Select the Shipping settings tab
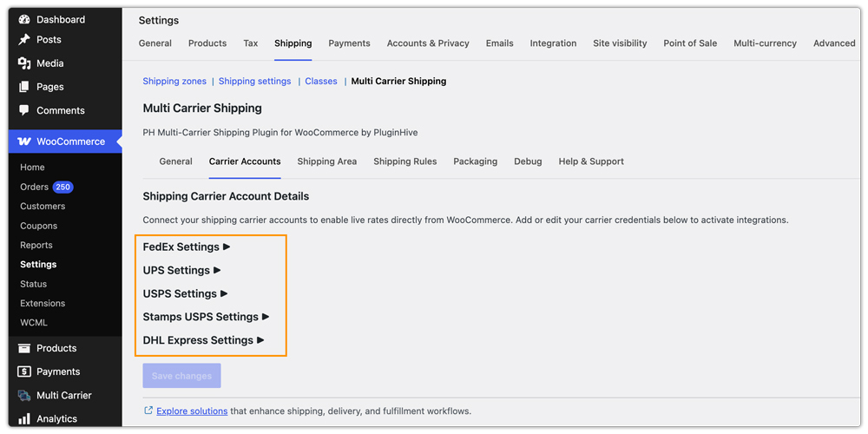The image size is (868, 434). 293,43
